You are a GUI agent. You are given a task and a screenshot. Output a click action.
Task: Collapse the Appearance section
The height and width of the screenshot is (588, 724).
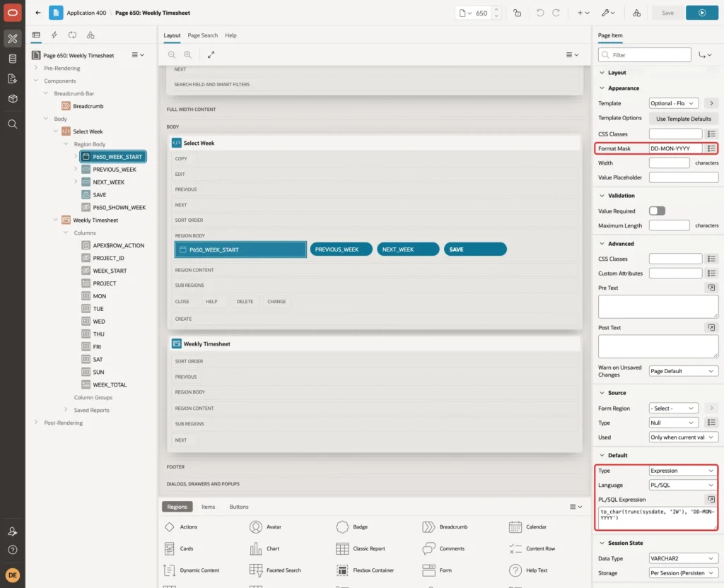(602, 88)
